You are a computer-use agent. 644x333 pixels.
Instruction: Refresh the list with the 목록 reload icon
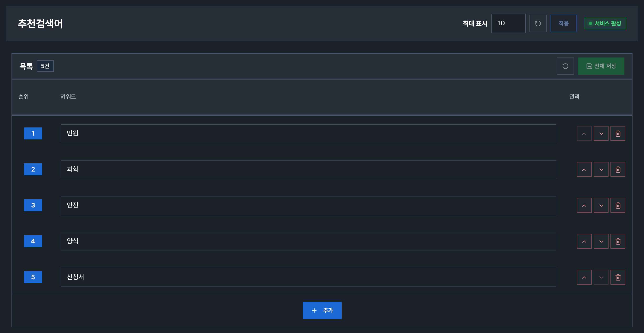pyautogui.click(x=565, y=66)
